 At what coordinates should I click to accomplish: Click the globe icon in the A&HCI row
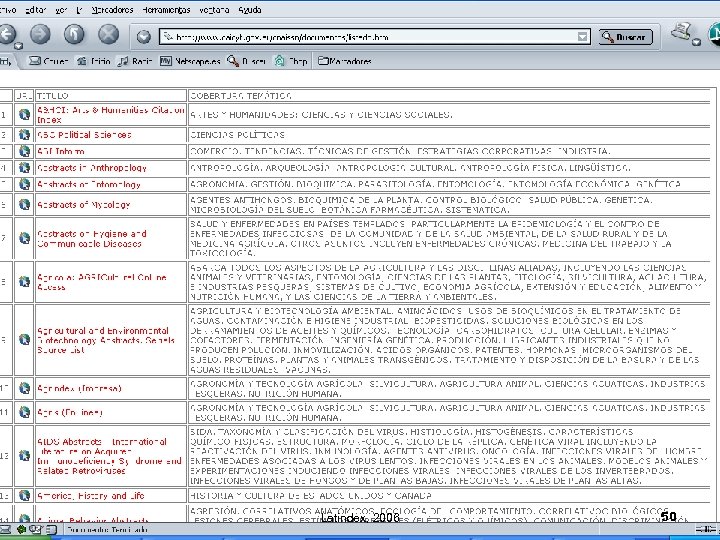click(x=24, y=114)
